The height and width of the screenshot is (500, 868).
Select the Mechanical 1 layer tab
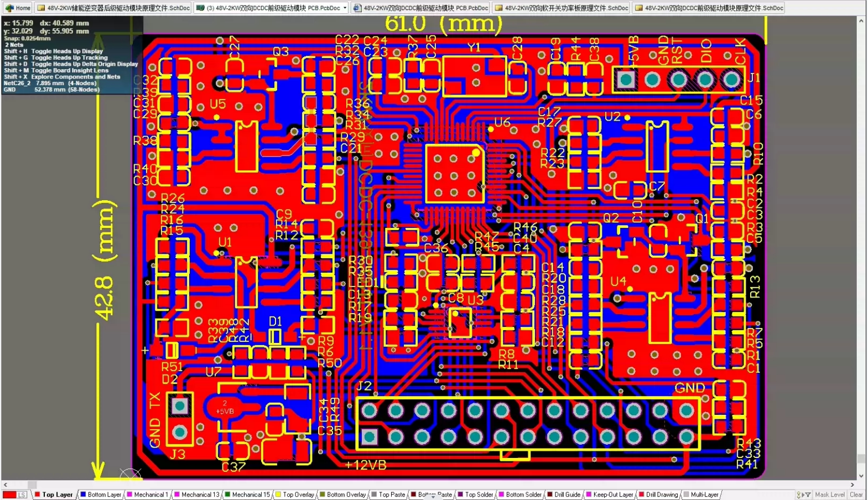click(x=148, y=494)
